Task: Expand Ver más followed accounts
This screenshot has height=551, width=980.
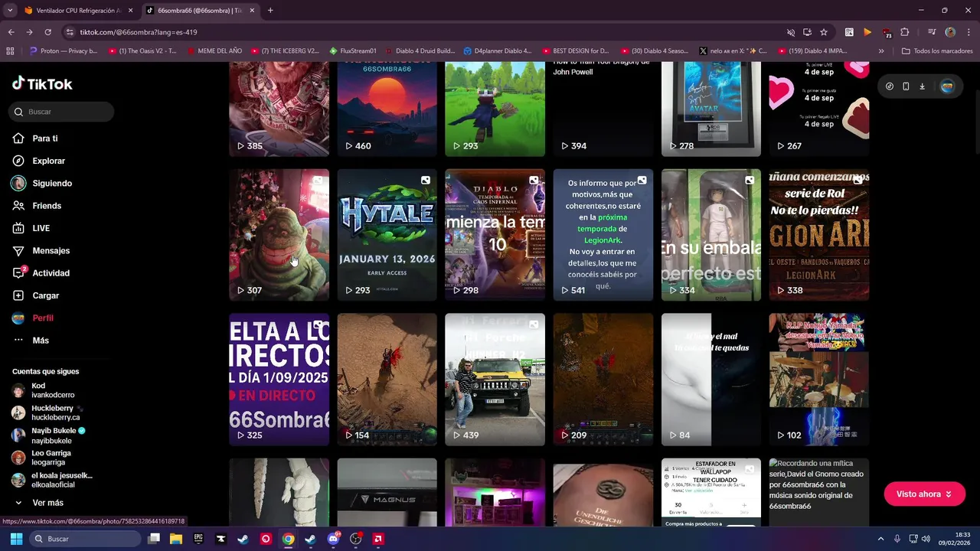Action: point(38,503)
